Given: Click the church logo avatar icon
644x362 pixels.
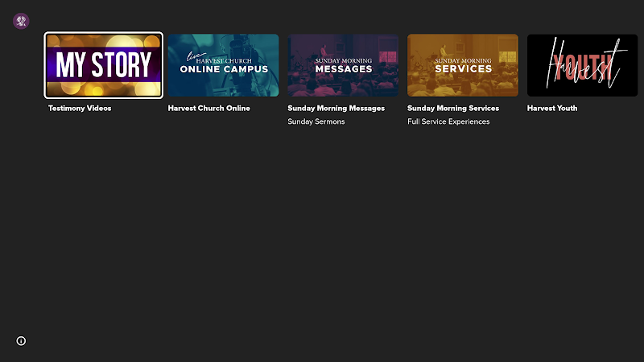Looking at the screenshot, I should coord(21,21).
